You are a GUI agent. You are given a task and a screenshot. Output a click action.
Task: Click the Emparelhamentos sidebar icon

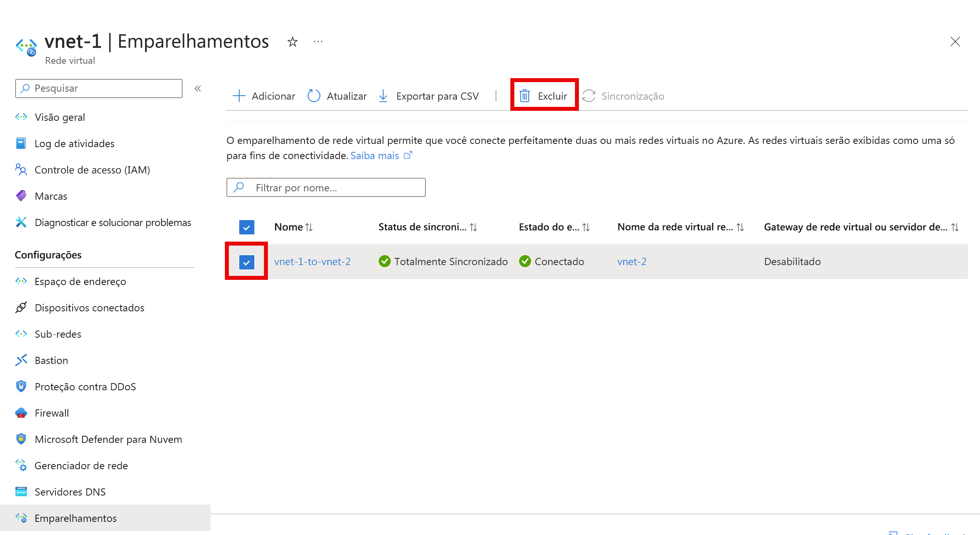[x=21, y=518]
